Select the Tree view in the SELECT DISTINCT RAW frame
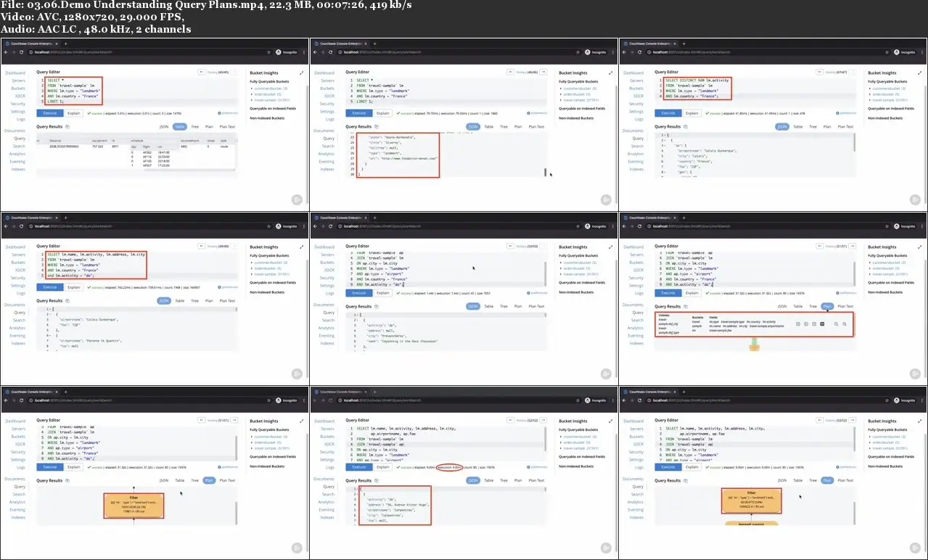928x560 pixels. [x=813, y=126]
